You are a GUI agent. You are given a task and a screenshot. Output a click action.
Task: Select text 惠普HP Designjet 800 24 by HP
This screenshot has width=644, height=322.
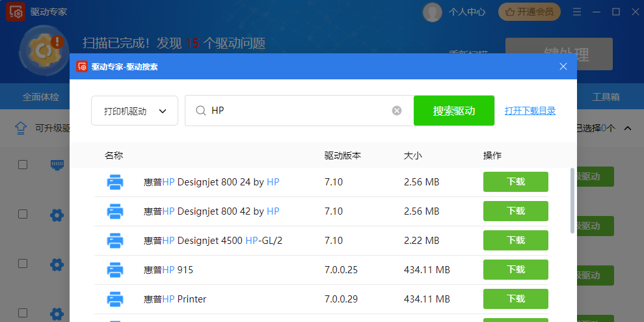[211, 182]
